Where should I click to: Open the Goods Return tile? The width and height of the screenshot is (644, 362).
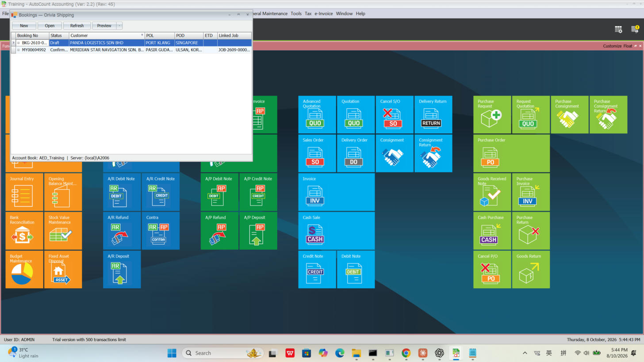point(531,269)
